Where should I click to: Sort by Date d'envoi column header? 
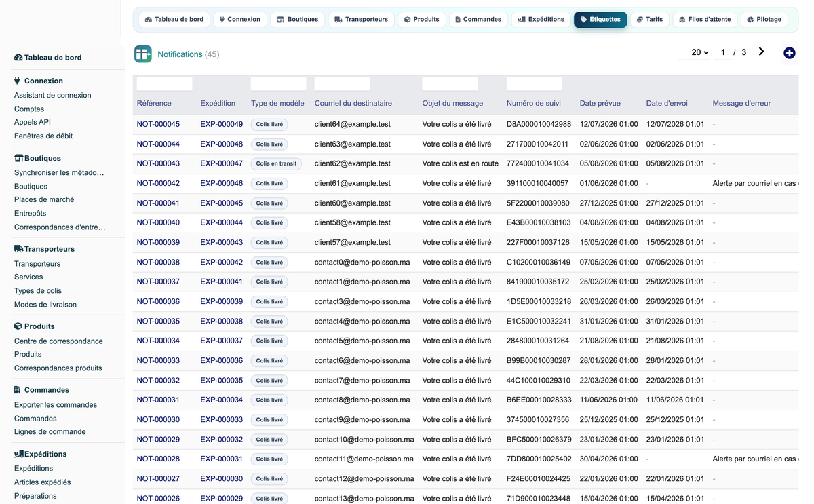coord(667,104)
